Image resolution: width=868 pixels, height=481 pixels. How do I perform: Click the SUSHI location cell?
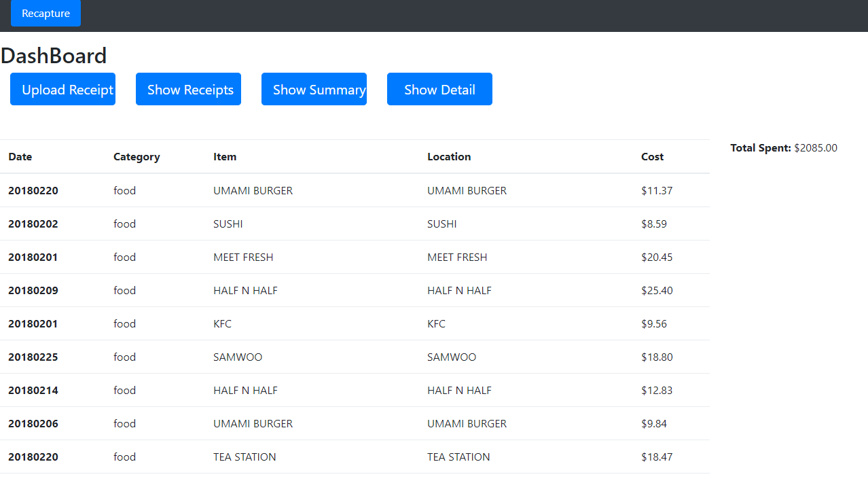(442, 224)
